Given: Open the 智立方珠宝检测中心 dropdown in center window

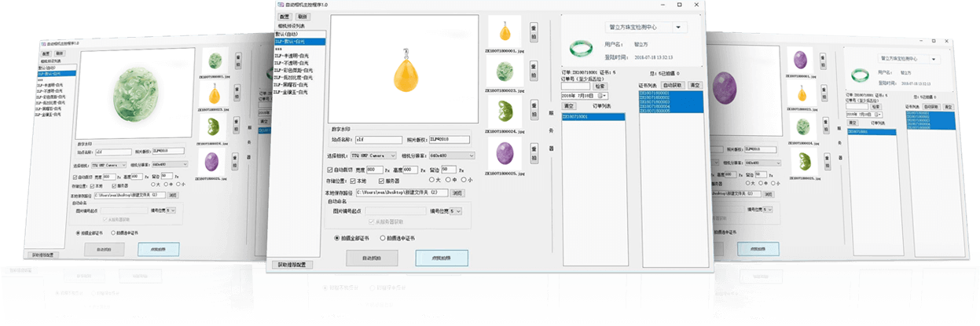Looking at the screenshot, I should point(642,27).
